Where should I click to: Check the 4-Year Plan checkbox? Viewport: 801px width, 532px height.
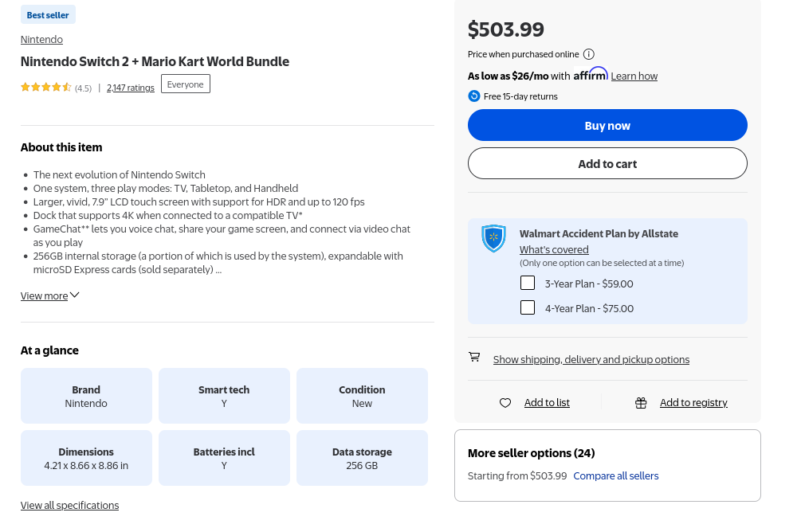(527, 307)
